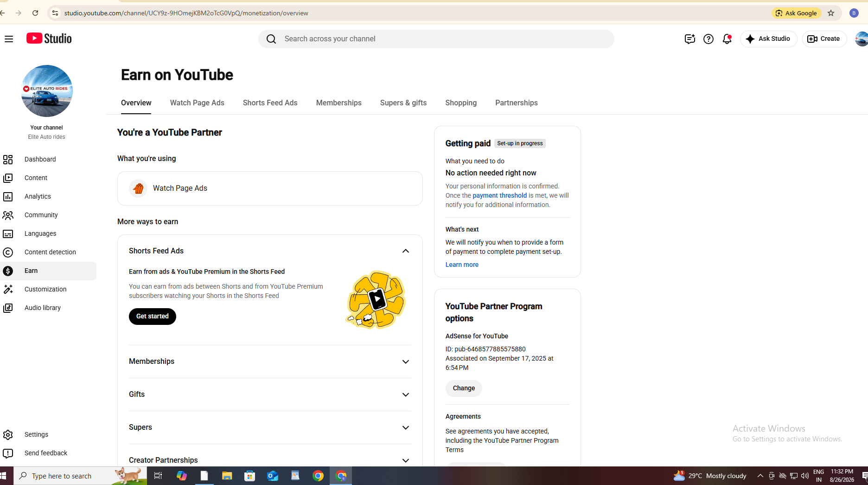The width and height of the screenshot is (868, 485).
Task: Open the clock showing 11:32 PM
Action: [842, 476]
